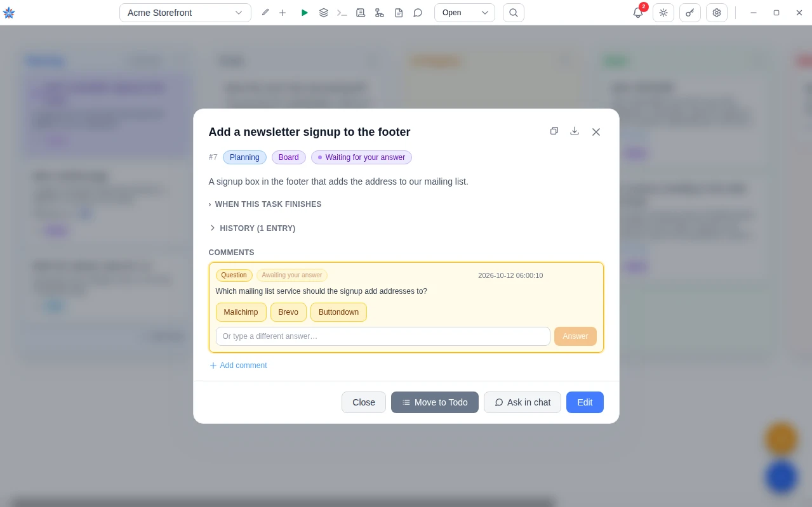Choose the Mailchimp answer option
The image size is (812, 507).
click(x=241, y=312)
